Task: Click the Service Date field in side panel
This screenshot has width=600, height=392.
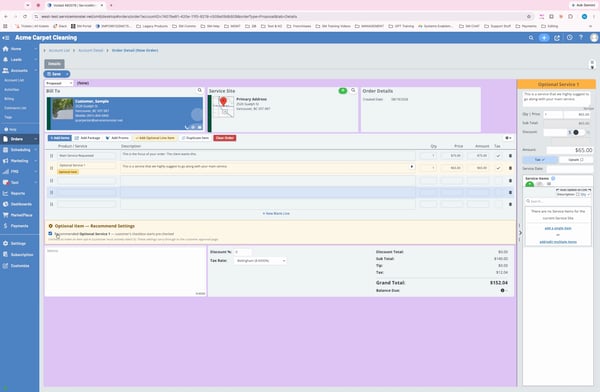Action: tap(569, 169)
